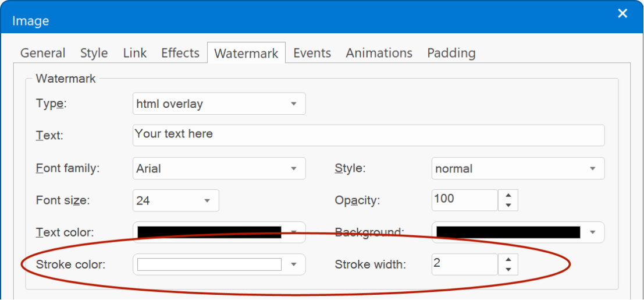This screenshot has height=300, width=644.
Task: Open the Effects tab
Action: [180, 53]
